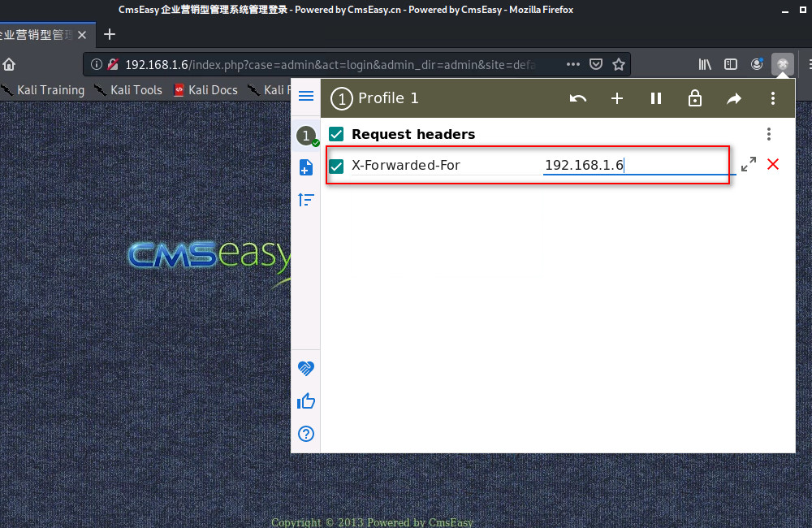Remove the X-Forwarded-For header with red X
Image resolution: width=812 pixels, height=528 pixels.
click(773, 165)
